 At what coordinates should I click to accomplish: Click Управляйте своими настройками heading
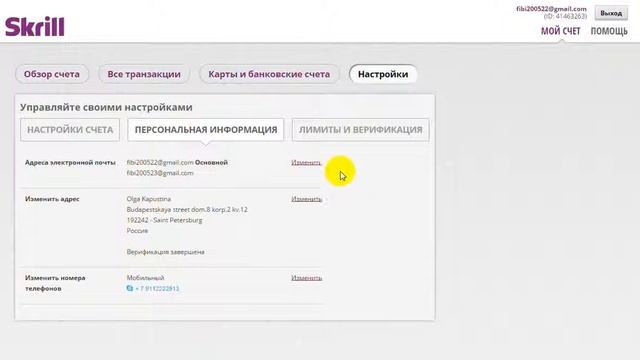click(106, 107)
